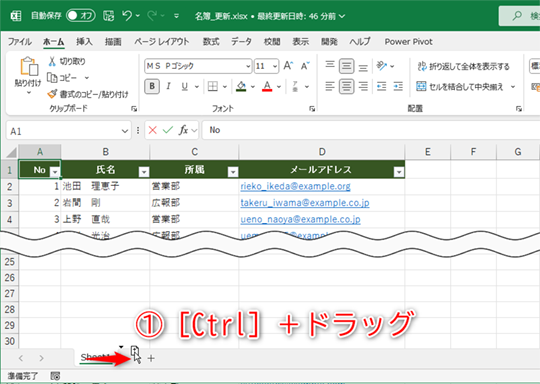Click align left icon
Image resolution: width=540 pixels, height=384 pixels.
tap(330, 86)
